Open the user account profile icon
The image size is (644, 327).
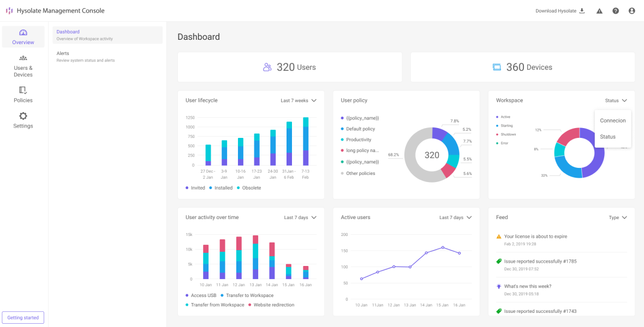631,11
